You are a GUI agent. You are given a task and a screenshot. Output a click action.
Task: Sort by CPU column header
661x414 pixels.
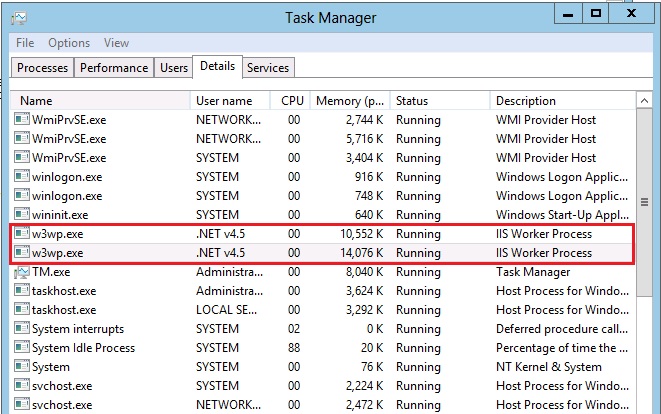(x=291, y=101)
